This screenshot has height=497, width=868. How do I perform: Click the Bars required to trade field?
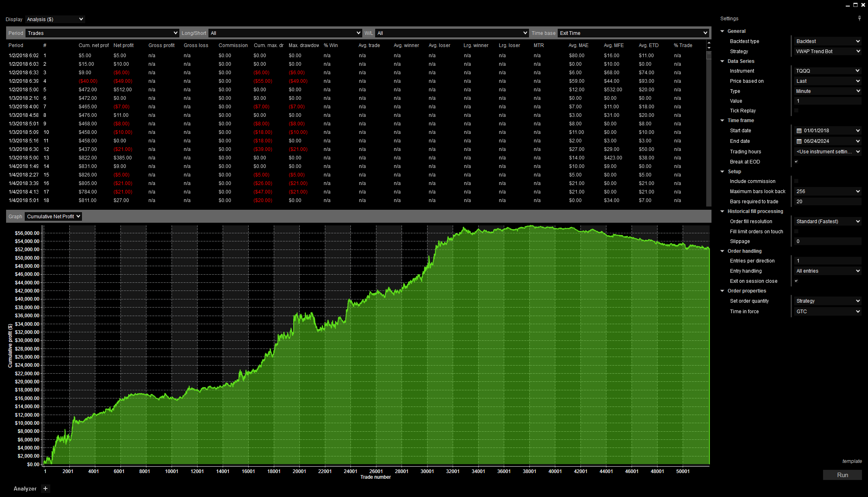coord(827,201)
